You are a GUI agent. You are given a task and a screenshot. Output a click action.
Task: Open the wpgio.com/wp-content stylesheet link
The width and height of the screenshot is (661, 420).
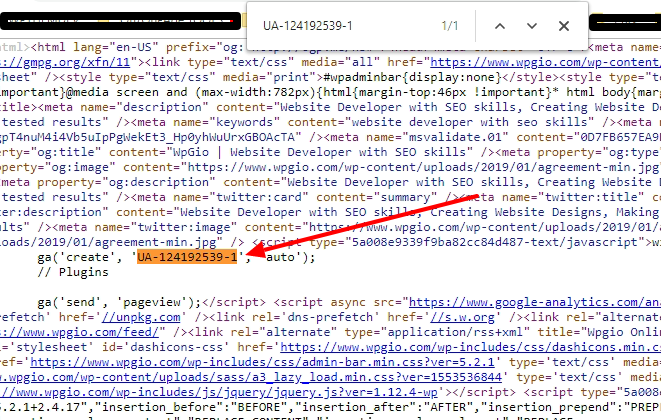(545, 62)
